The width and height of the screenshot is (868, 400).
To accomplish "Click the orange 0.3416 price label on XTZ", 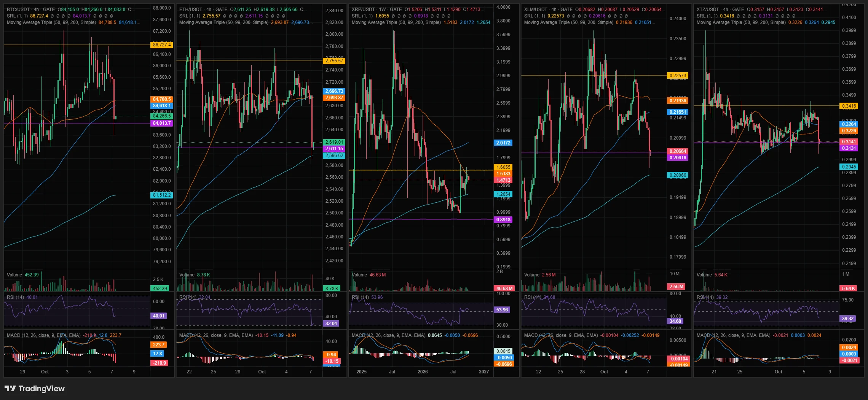I will click(x=849, y=106).
